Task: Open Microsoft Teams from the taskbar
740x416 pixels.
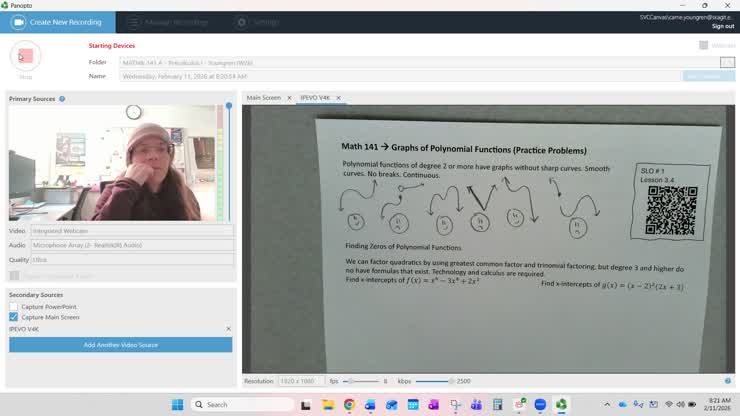Action: (x=476, y=405)
